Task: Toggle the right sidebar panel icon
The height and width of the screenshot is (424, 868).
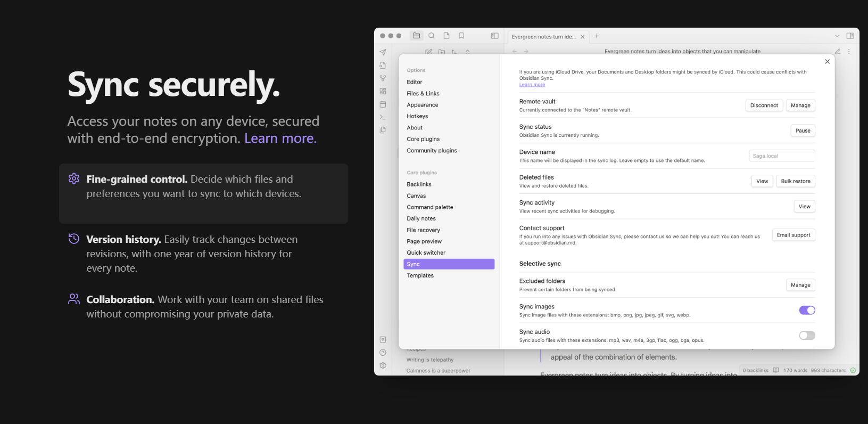Action: coord(850,36)
